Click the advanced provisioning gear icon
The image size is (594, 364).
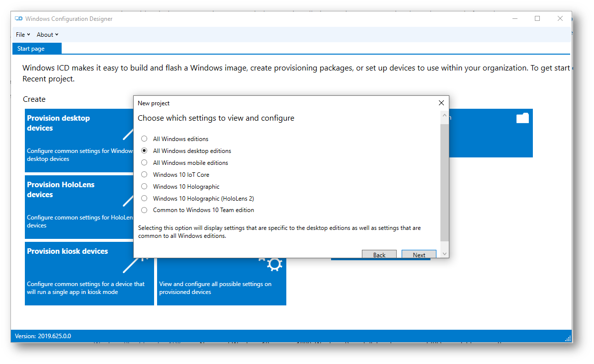click(274, 264)
